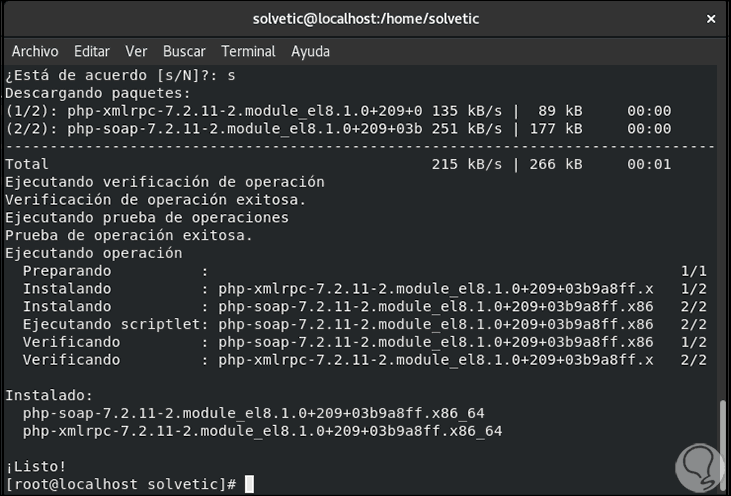Open the Terminal menu
Image resolution: width=731 pixels, height=496 pixels.
point(248,51)
